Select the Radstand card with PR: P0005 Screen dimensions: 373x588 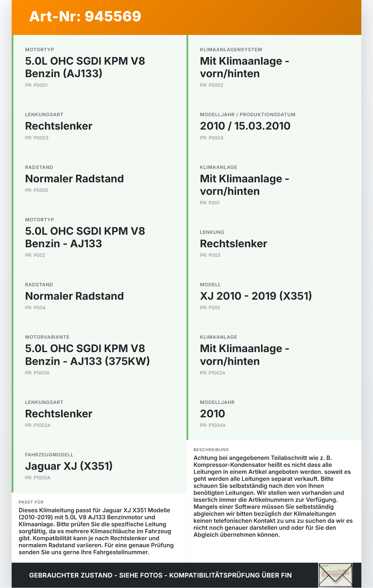pos(99,179)
